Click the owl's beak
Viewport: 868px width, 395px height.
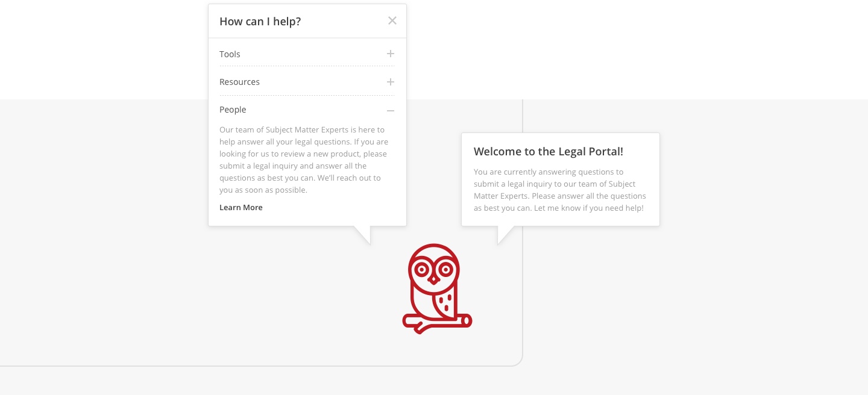pyautogui.click(x=434, y=279)
